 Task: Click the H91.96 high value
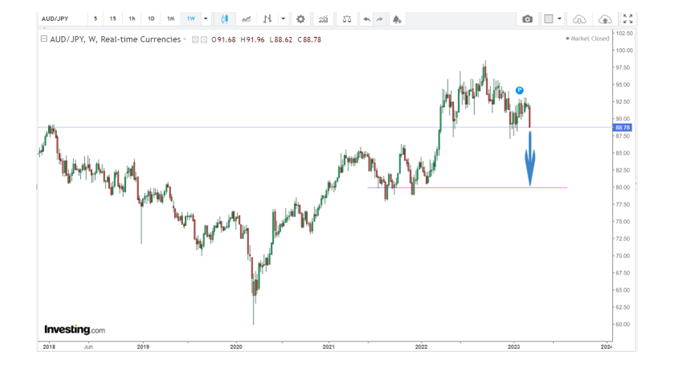coord(253,40)
